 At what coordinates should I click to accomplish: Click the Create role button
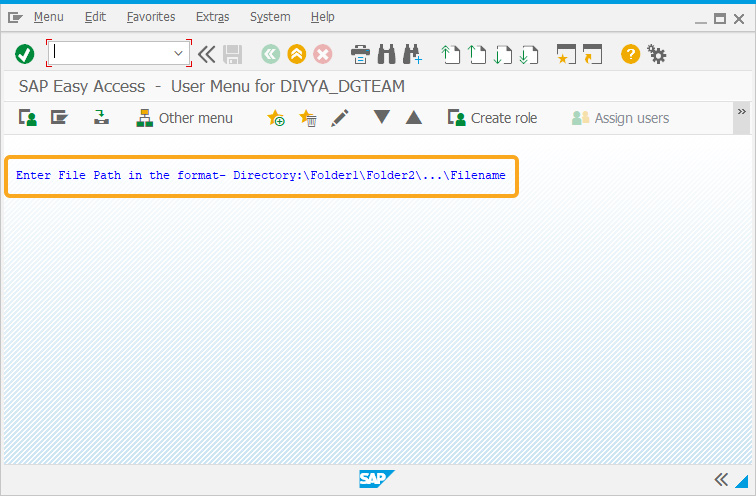point(492,118)
